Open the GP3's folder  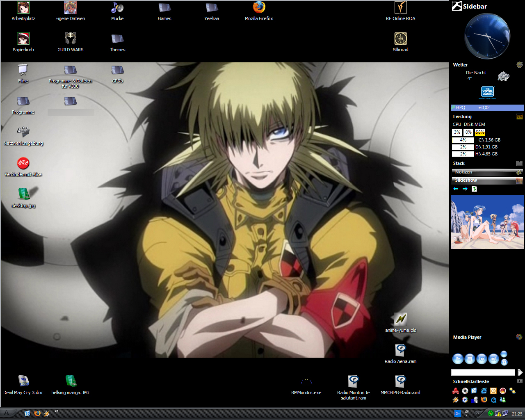[x=117, y=73]
